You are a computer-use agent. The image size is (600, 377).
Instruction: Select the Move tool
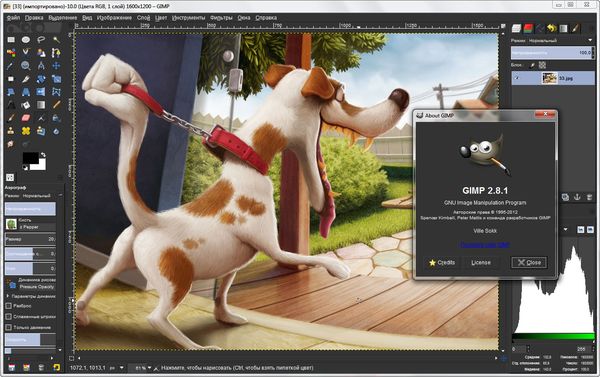(56, 66)
